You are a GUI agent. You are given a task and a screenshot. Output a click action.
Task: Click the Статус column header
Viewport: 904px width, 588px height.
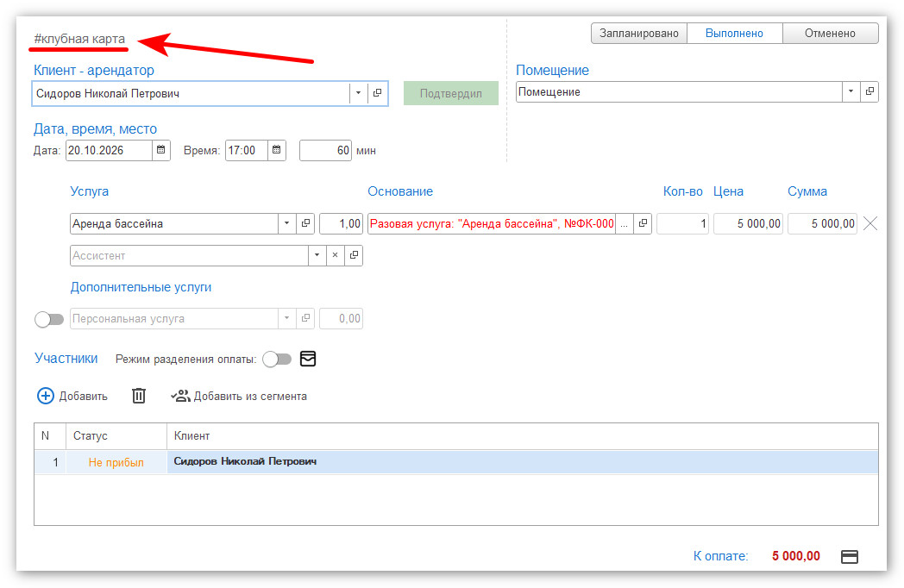point(116,436)
